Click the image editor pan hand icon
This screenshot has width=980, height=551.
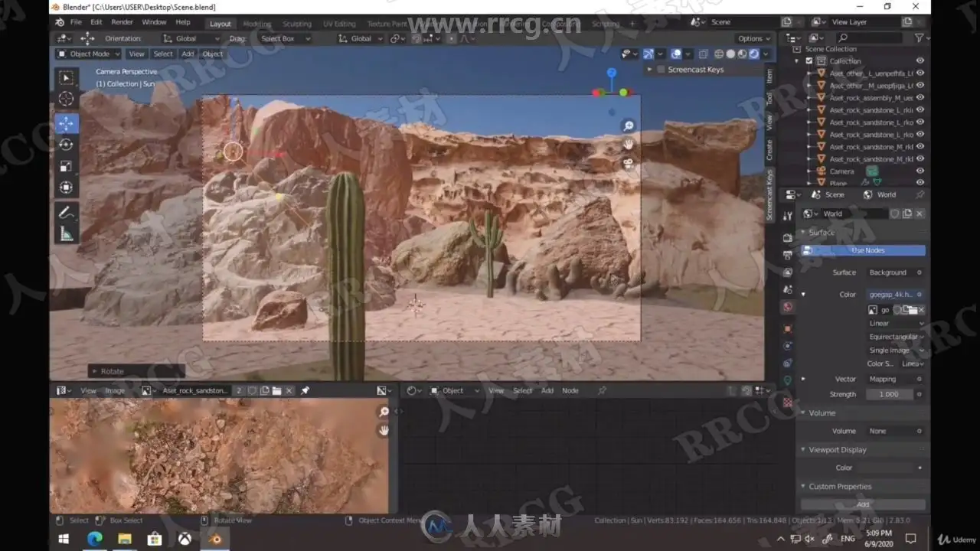pyautogui.click(x=384, y=430)
